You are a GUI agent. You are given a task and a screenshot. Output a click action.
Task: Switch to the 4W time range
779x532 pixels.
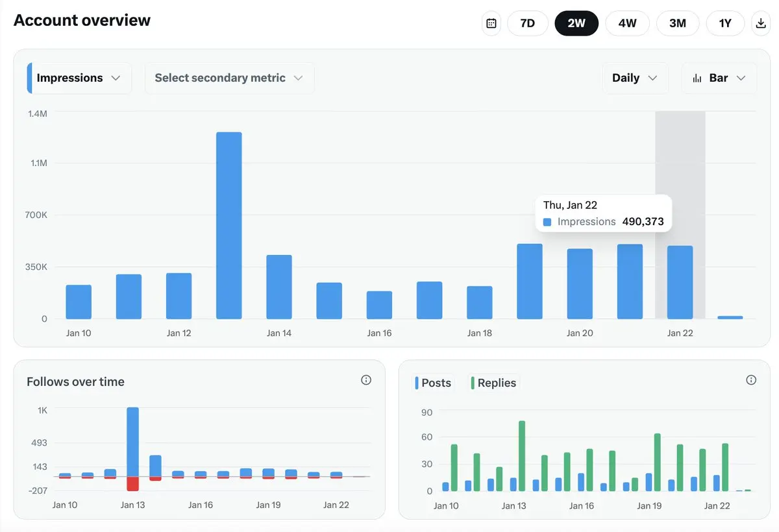click(x=627, y=23)
